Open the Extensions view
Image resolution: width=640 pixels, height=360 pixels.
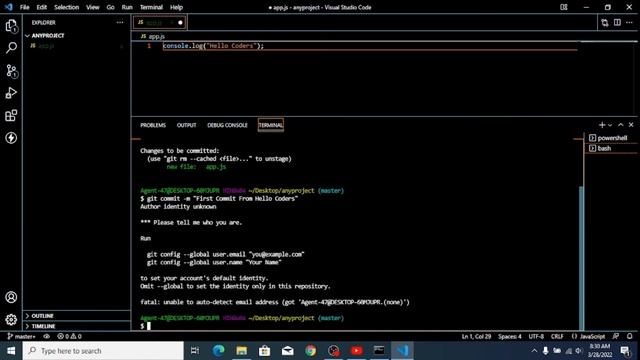coord(11,116)
